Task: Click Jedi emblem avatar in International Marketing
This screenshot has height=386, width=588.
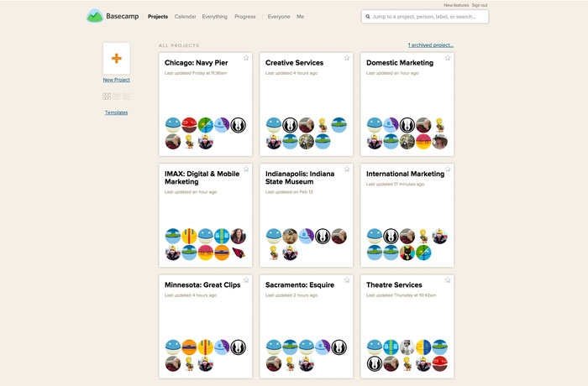Action: [x=391, y=236]
